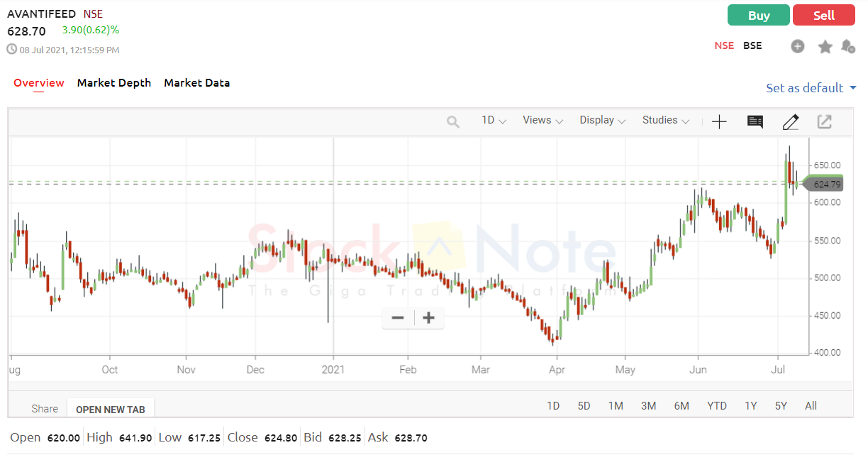The image size is (868, 455).
Task: Click the chart search magnifier icon
Action: point(453,122)
